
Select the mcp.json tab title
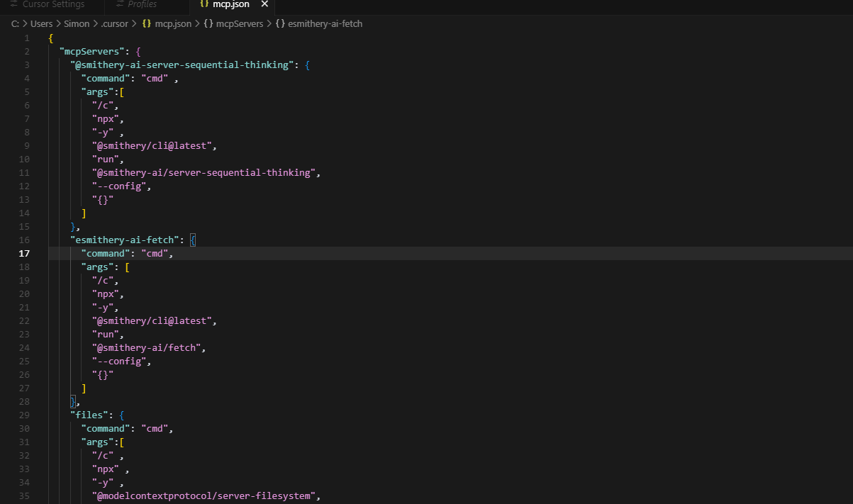(x=231, y=4)
